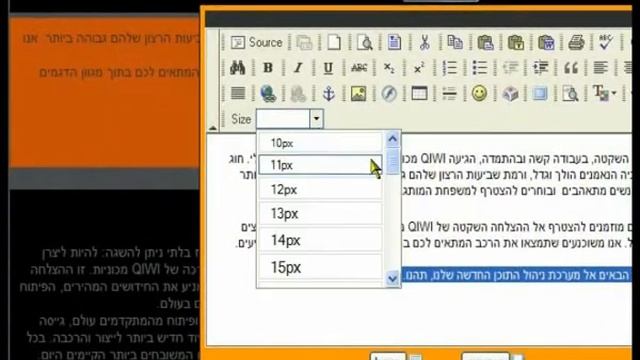The width and height of the screenshot is (640, 360).
Task: Toggle the numbered list
Action: click(x=449, y=68)
